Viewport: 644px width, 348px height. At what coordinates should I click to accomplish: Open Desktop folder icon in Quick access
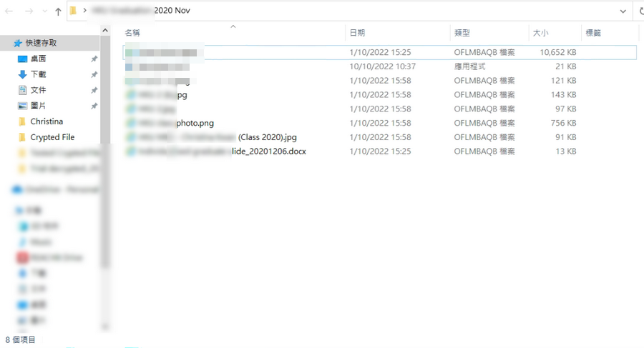click(x=22, y=59)
